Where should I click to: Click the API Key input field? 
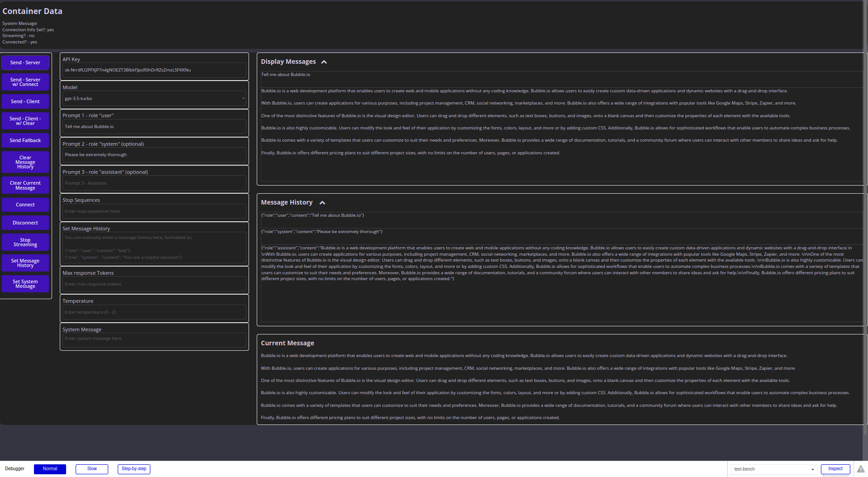pyautogui.click(x=153, y=70)
